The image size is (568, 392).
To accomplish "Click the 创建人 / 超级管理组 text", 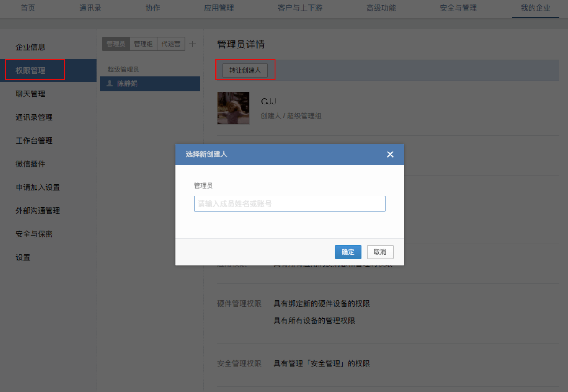I will (x=291, y=116).
